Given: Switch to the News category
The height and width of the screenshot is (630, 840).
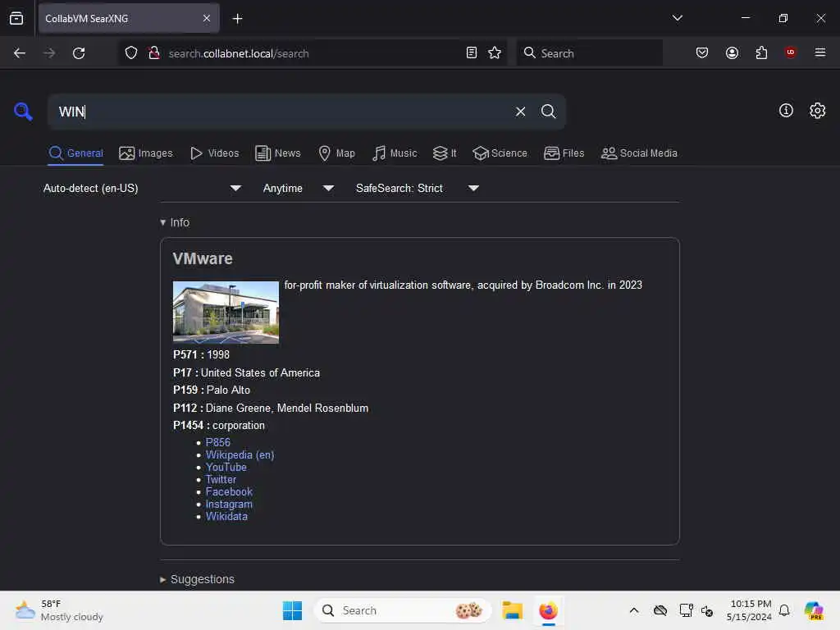Looking at the screenshot, I should click(277, 153).
